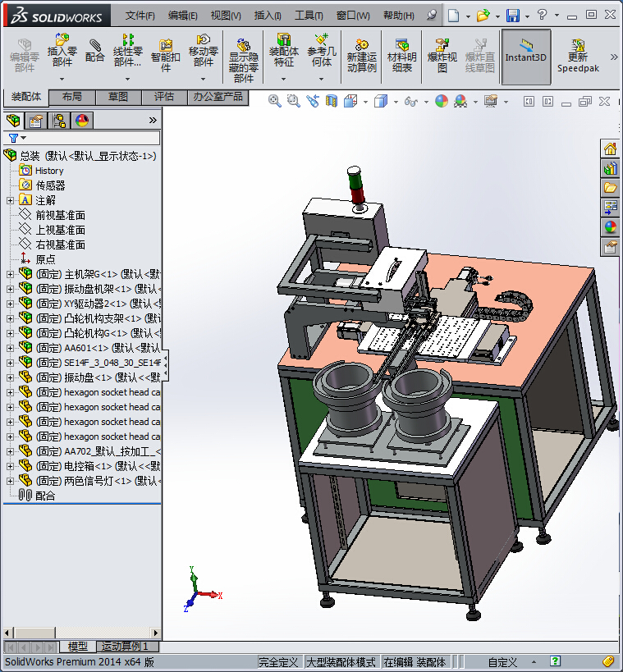Click the Save floppy-disk icon

tap(512, 16)
